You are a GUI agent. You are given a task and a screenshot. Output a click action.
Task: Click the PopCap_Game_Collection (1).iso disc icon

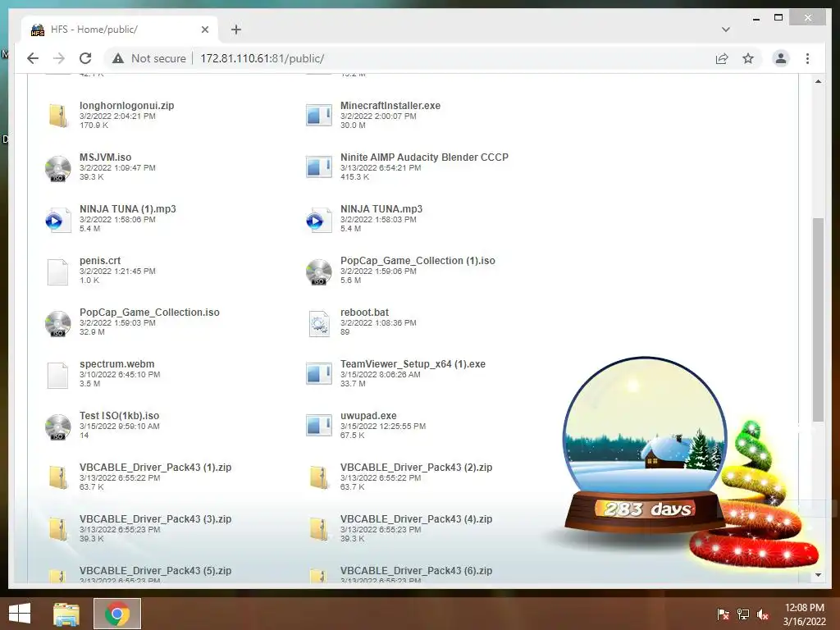click(x=319, y=272)
